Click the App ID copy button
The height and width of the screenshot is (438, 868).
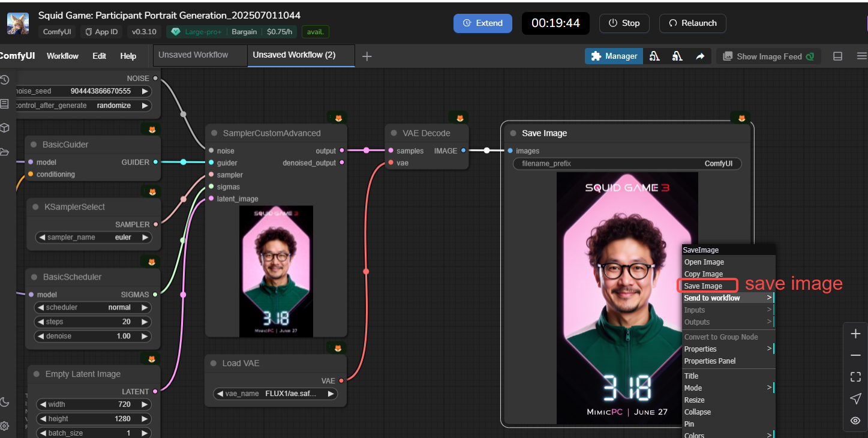tap(101, 32)
